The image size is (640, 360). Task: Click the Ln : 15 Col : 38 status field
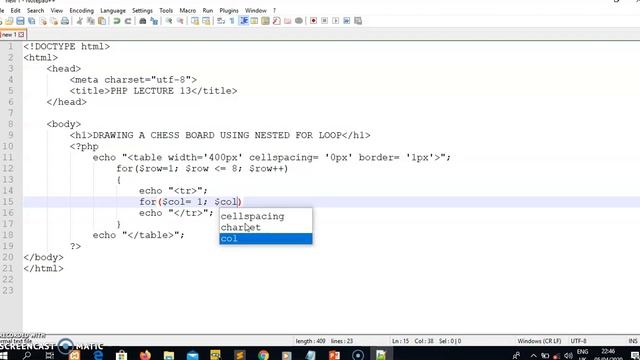click(x=426, y=341)
